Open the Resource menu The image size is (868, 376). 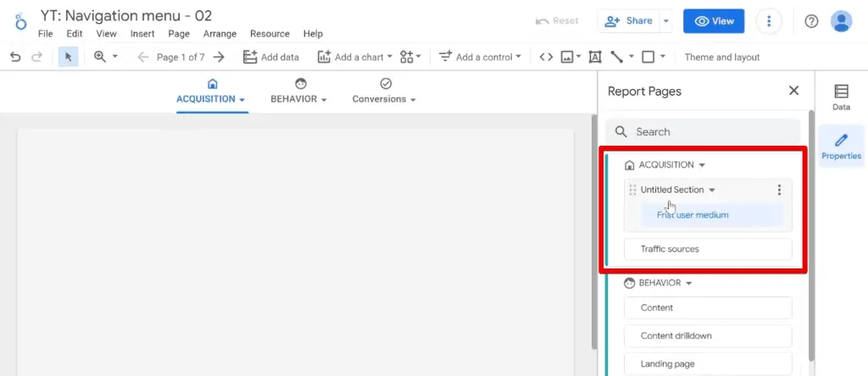(x=270, y=34)
